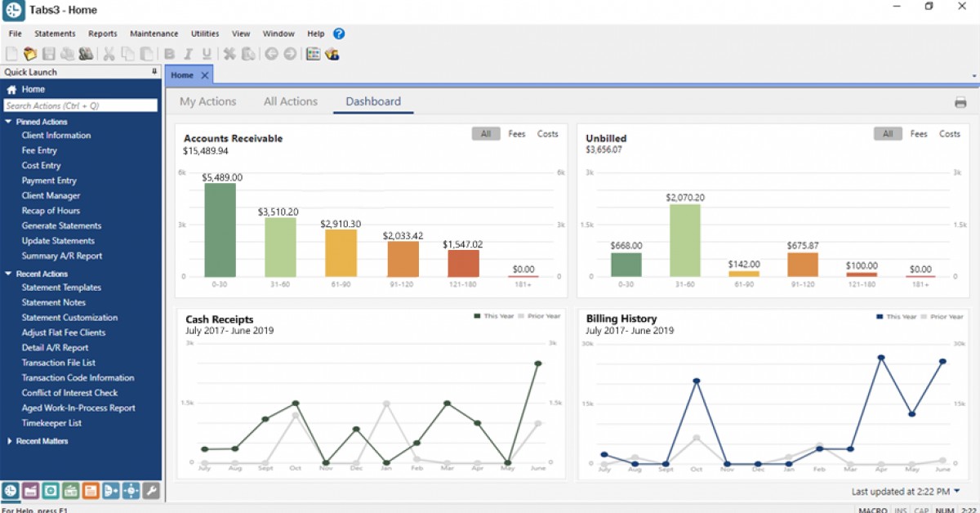
Task: Open a file using the folder toolbar icon
Action: click(30, 53)
